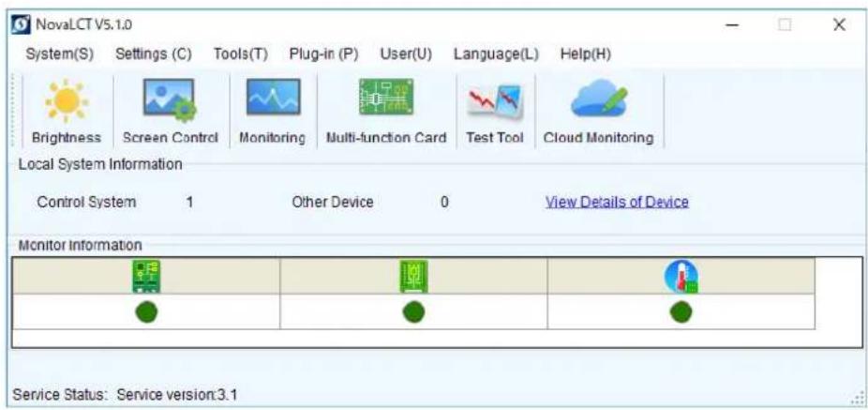Close the NovaLCT window
Viewport: 868px width, 410px height.
click(x=839, y=25)
